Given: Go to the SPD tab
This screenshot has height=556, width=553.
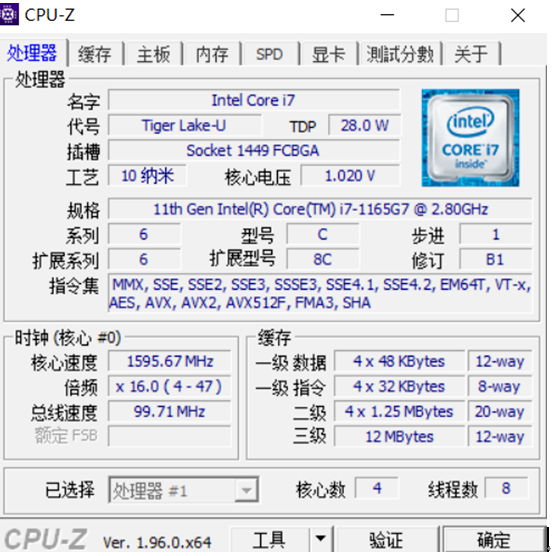Looking at the screenshot, I should 269,54.
